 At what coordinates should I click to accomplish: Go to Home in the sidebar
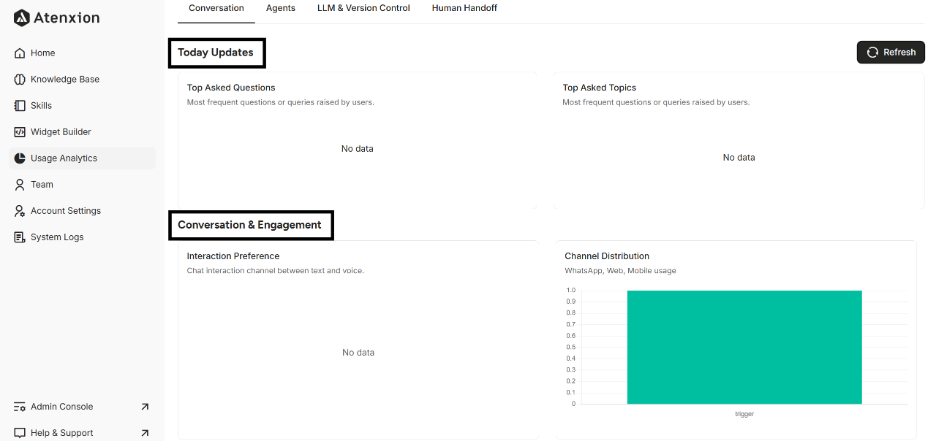[x=82, y=53]
